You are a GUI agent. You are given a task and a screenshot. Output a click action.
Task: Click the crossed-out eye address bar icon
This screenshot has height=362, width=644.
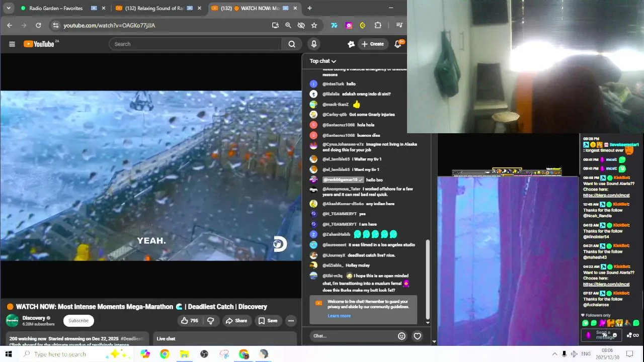coord(301,25)
